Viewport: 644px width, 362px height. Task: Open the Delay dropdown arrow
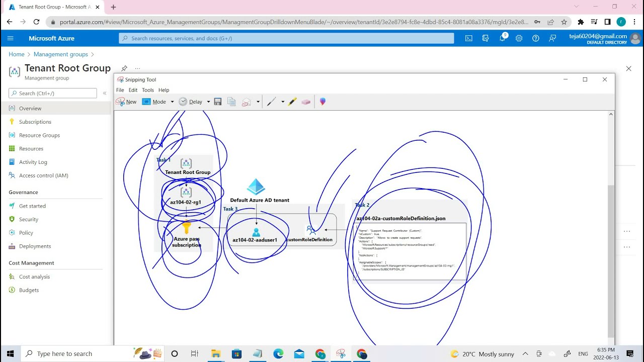[208, 102]
